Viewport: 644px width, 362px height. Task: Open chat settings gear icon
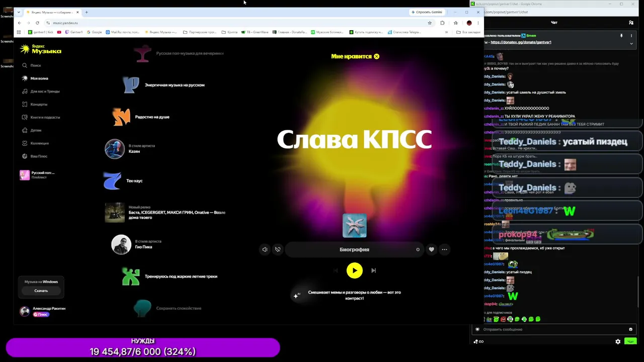[x=618, y=341]
